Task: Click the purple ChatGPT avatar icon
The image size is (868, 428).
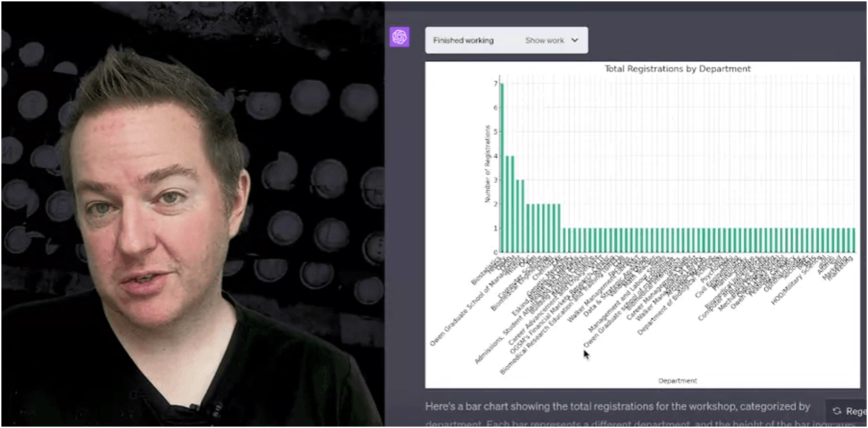Action: (400, 37)
